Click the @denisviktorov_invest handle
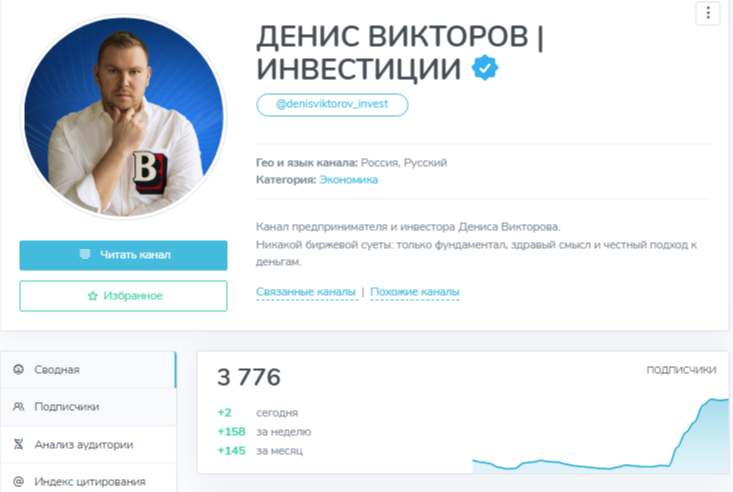This screenshot has height=492, width=733. [332, 105]
